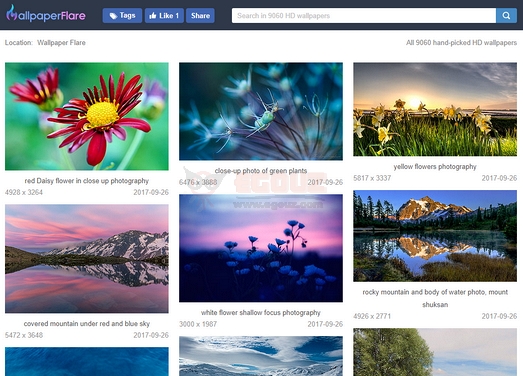Open the Mount Shuksan lake thumbnail
This screenshot has height=376, width=523.
[435, 236]
